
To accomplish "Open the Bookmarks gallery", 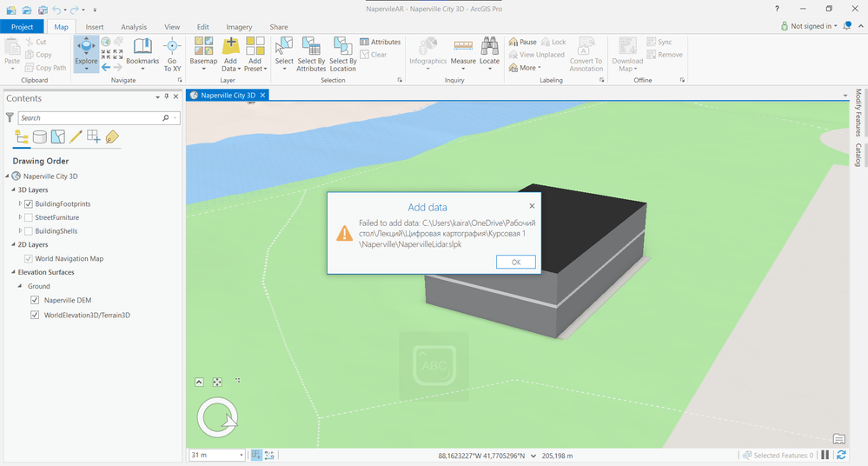I will (142, 54).
